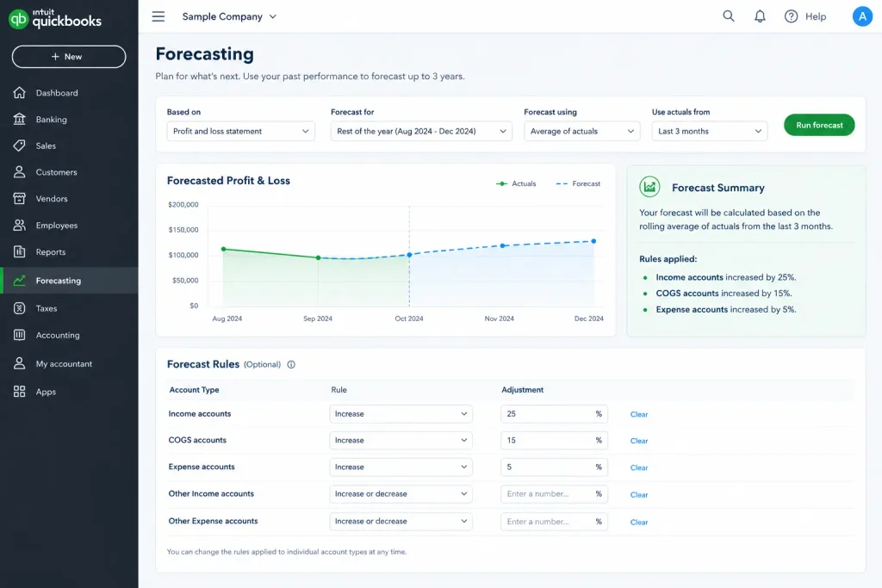The width and height of the screenshot is (882, 588).
Task: Click the QuickBooks logo
Action: (55, 19)
